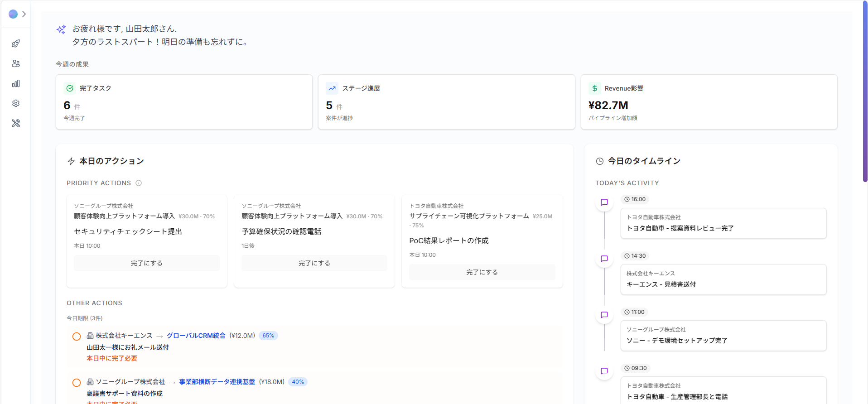Click the 16:00 timeline comment icon

point(604,202)
